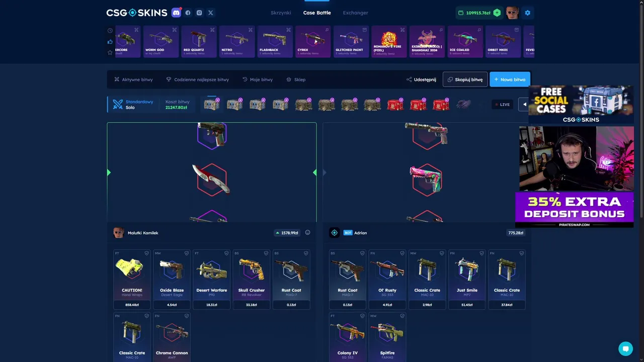Click the first silver case in battle row
644x362 pixels.
click(211, 105)
